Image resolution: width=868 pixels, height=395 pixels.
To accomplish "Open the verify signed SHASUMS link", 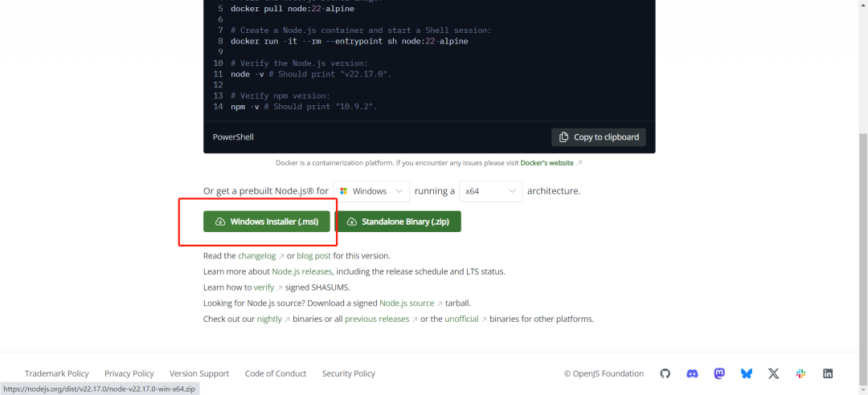I will tap(268, 287).
